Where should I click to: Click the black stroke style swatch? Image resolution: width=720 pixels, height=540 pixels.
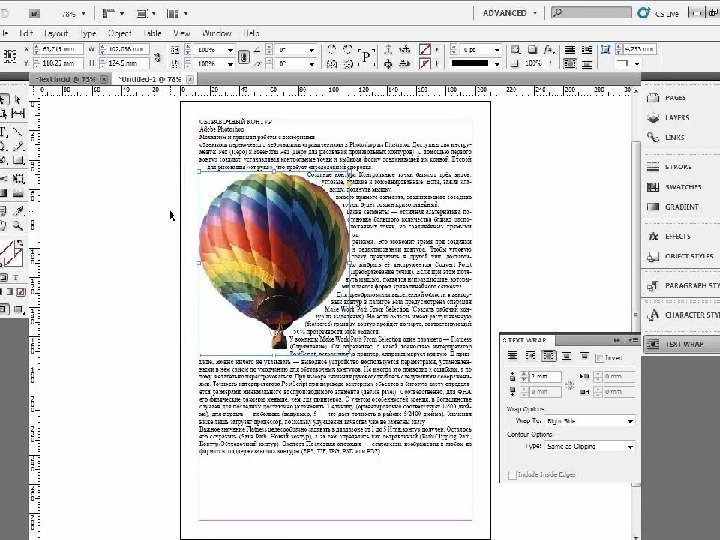(469, 63)
